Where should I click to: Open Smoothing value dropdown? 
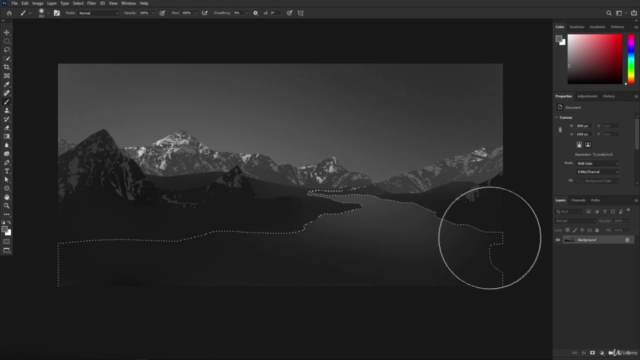247,13
